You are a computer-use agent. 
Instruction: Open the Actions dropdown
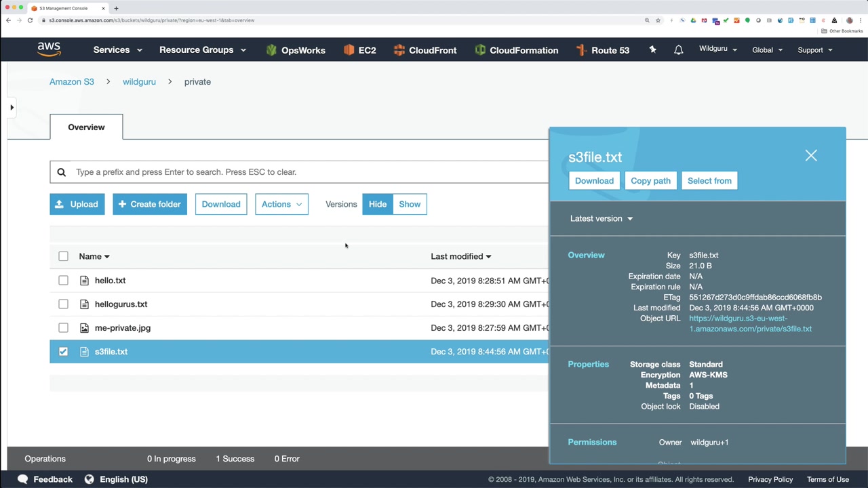pos(281,204)
